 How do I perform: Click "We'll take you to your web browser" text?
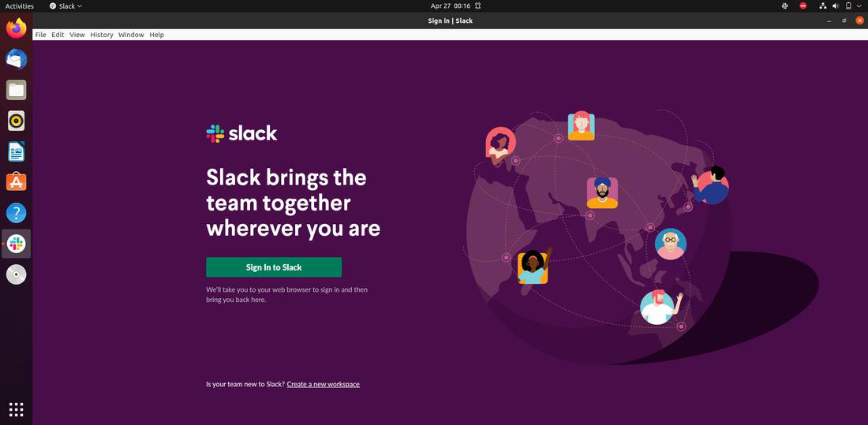(286, 294)
